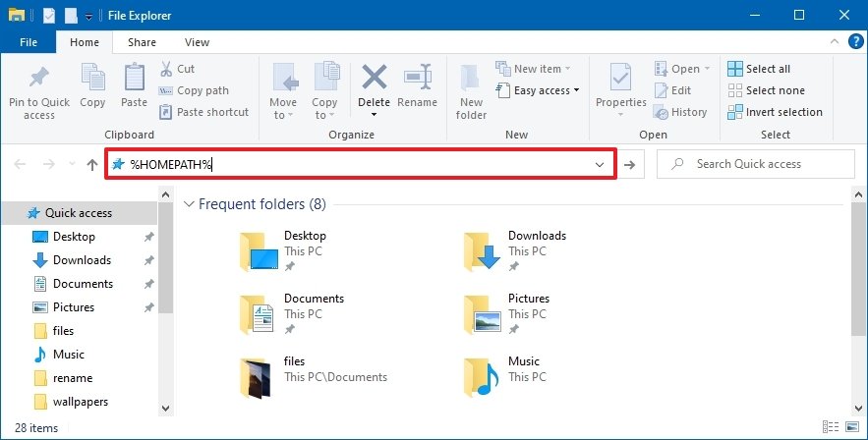
Task: Click the Go to arrow button
Action: pyautogui.click(x=629, y=164)
